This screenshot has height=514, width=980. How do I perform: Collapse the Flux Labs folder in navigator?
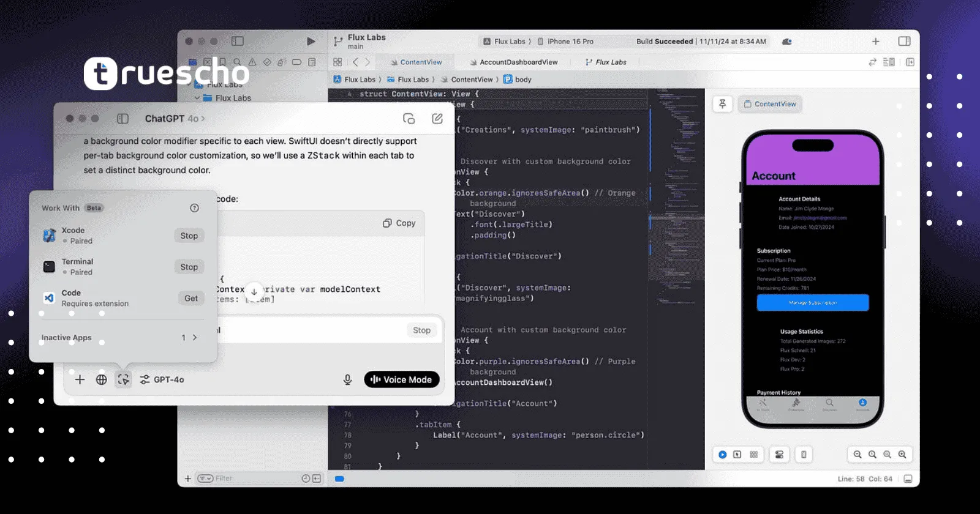coord(197,98)
